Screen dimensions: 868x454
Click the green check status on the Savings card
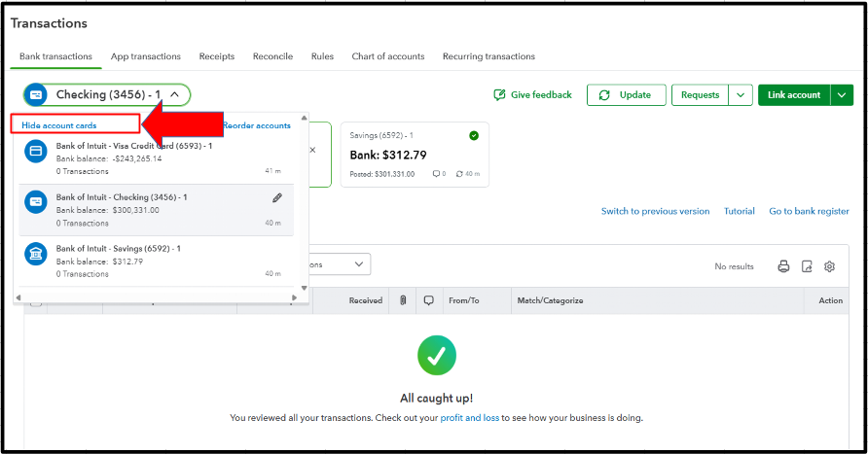(474, 135)
